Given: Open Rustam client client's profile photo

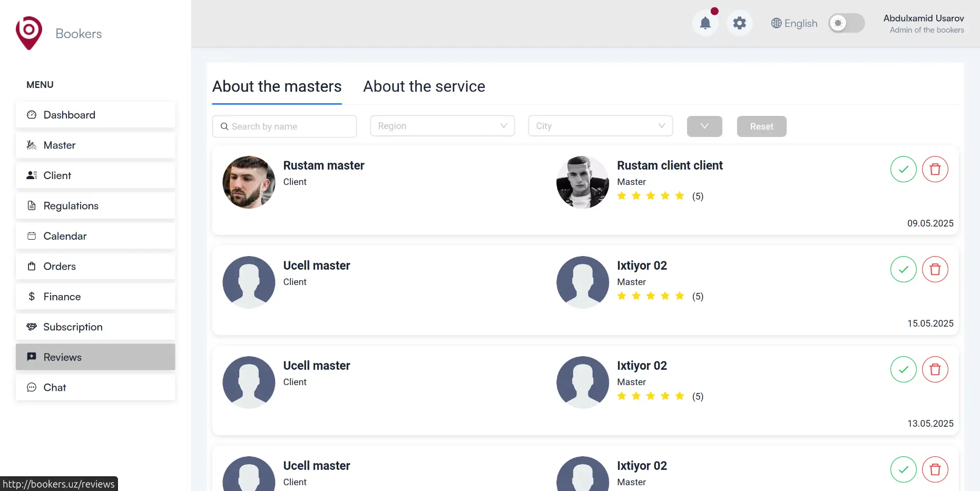Looking at the screenshot, I should click(582, 182).
